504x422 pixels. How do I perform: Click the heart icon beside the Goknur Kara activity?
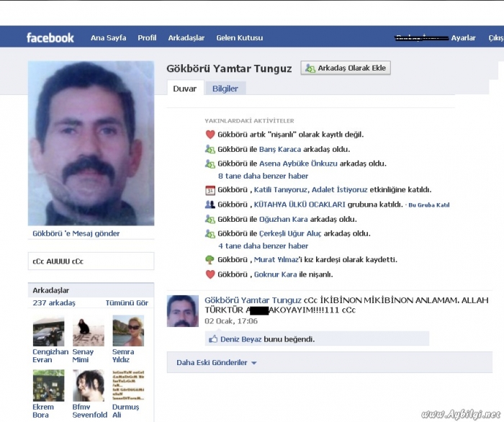point(210,274)
